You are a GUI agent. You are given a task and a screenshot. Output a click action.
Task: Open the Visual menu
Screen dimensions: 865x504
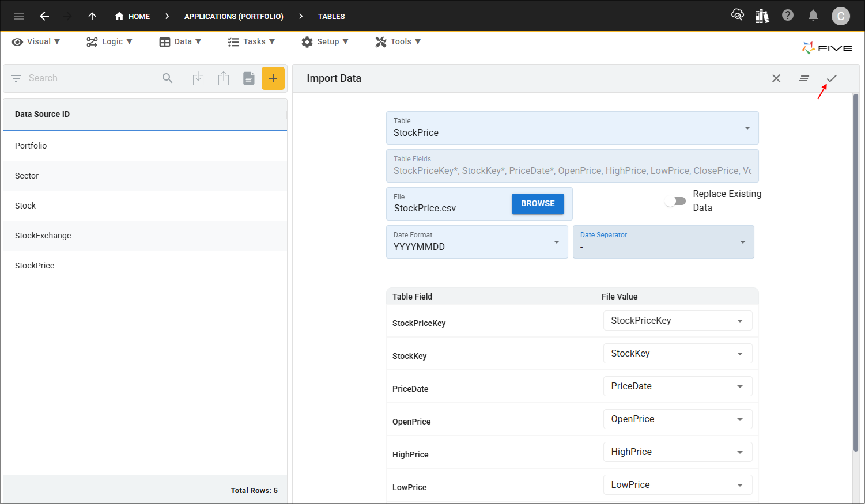click(36, 41)
